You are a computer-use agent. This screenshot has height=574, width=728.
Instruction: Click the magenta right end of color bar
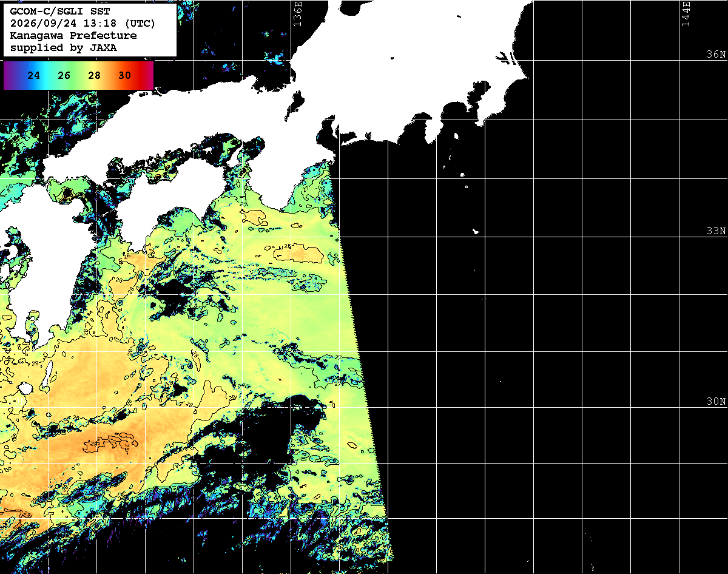coord(149,76)
